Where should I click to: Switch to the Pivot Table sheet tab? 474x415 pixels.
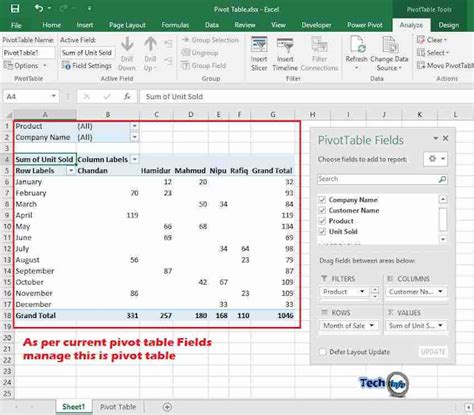tap(118, 407)
